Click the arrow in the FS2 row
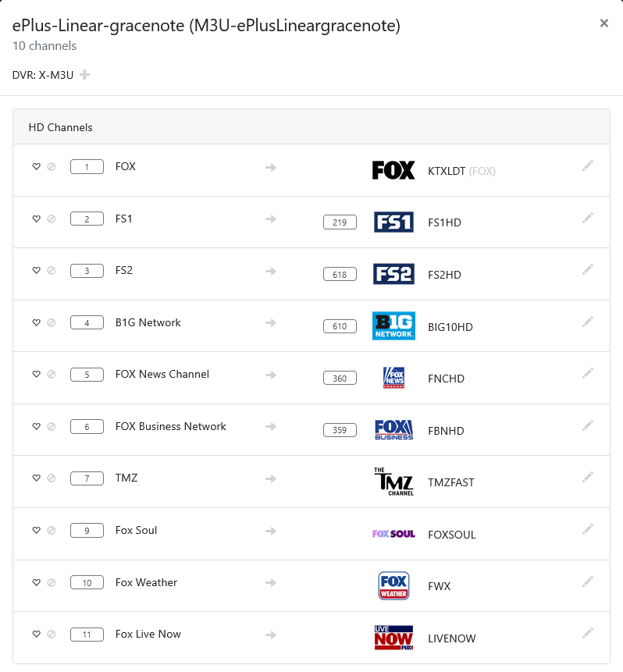 click(x=271, y=271)
